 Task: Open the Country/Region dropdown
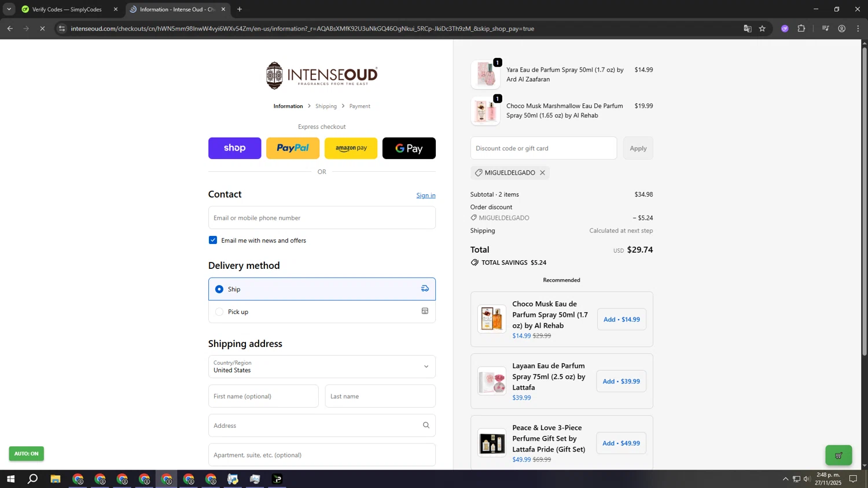pyautogui.click(x=322, y=367)
